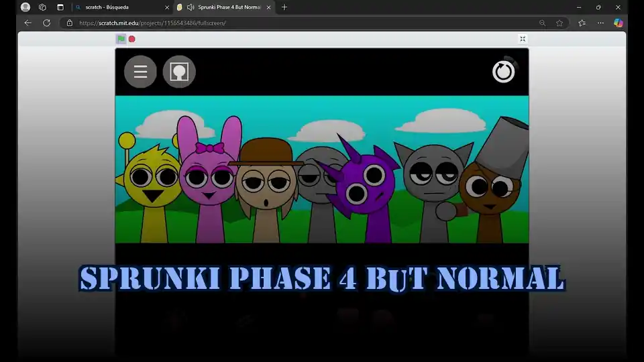Go back to previous page
This screenshot has width=644, height=362.
point(28,23)
